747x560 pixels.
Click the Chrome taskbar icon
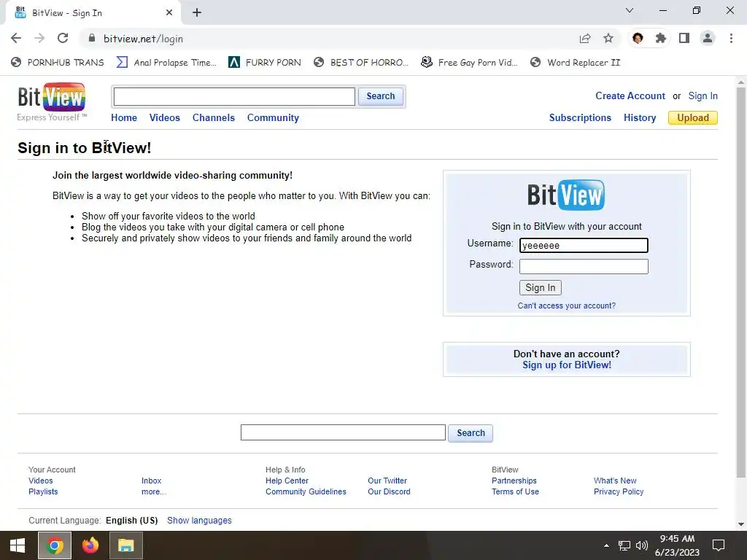point(54,545)
